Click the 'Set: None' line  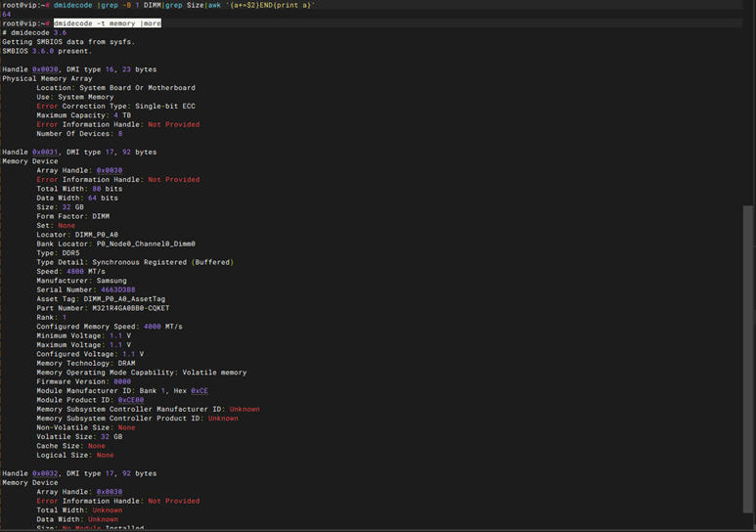point(56,225)
